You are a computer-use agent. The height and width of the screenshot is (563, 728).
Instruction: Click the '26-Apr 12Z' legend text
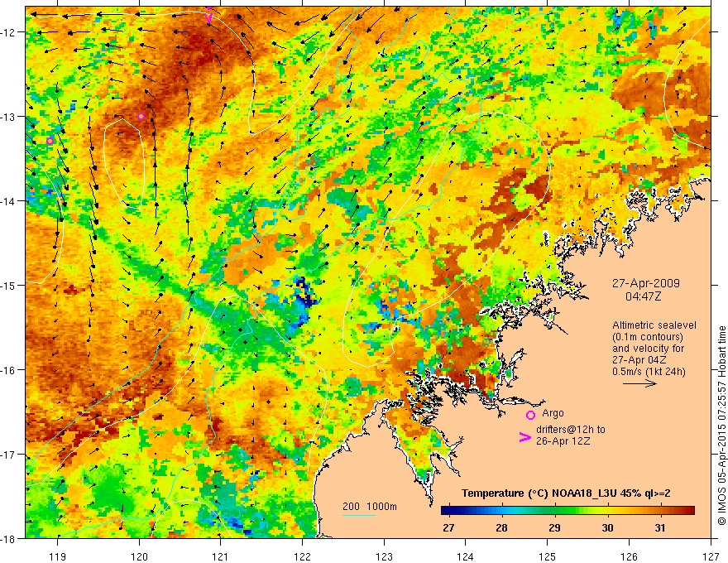(563, 440)
